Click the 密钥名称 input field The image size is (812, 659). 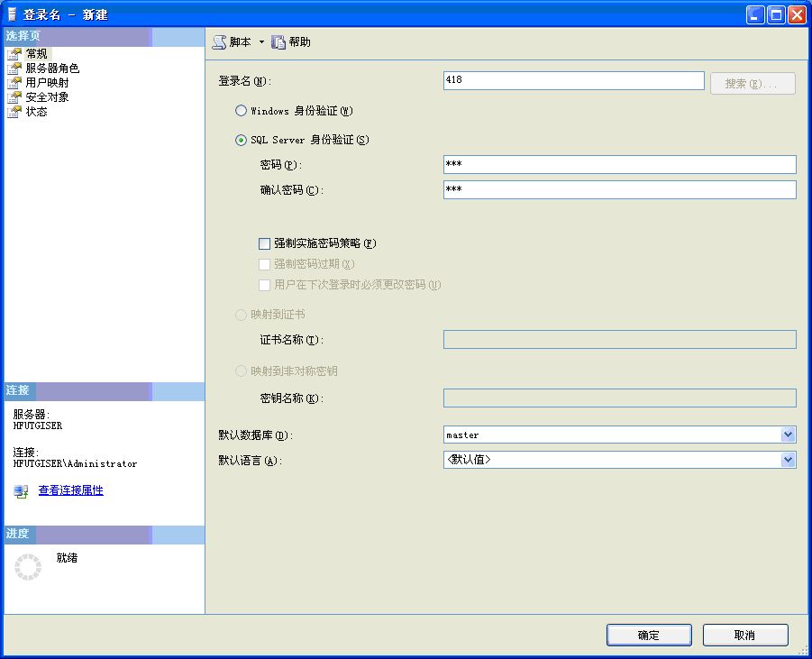(620, 398)
